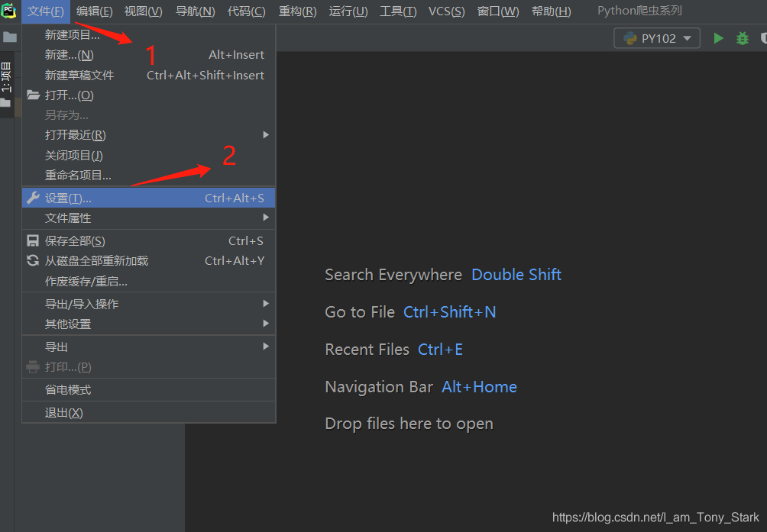
Task: Choose 重命名项目... menu entry
Action: point(149,175)
